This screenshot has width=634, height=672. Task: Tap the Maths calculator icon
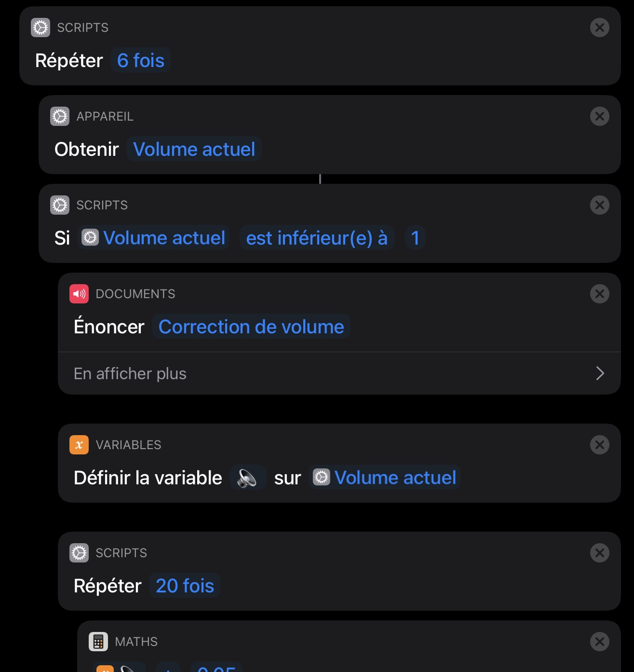tap(98, 642)
